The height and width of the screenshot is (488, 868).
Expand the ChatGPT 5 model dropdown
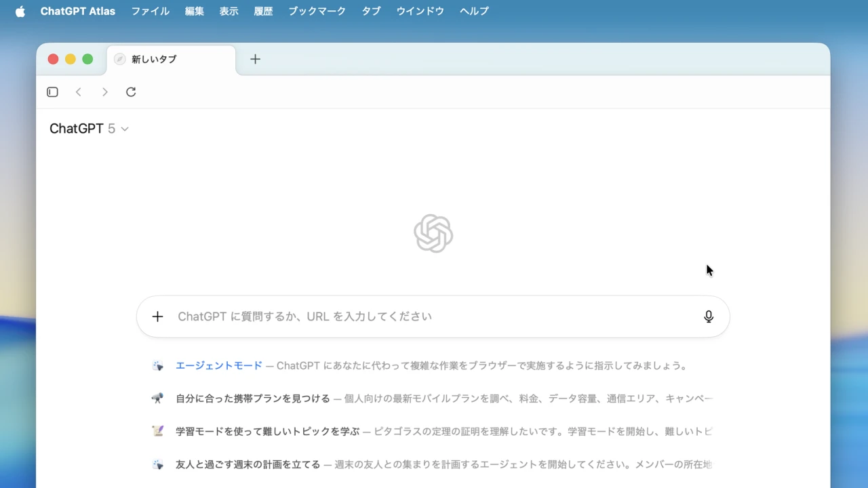(x=89, y=129)
